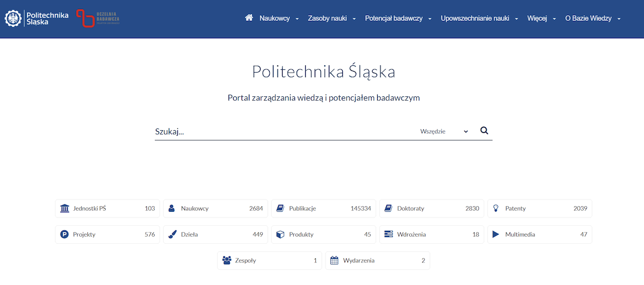Click the calendar icon beside Wydarzenia
This screenshot has width=644, height=285.
(x=334, y=260)
